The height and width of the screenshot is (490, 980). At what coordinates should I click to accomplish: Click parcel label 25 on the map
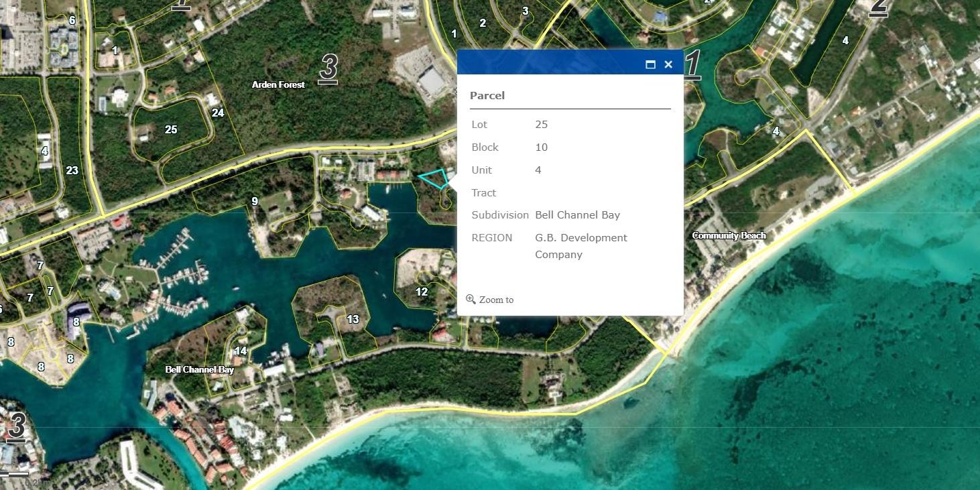click(x=171, y=129)
